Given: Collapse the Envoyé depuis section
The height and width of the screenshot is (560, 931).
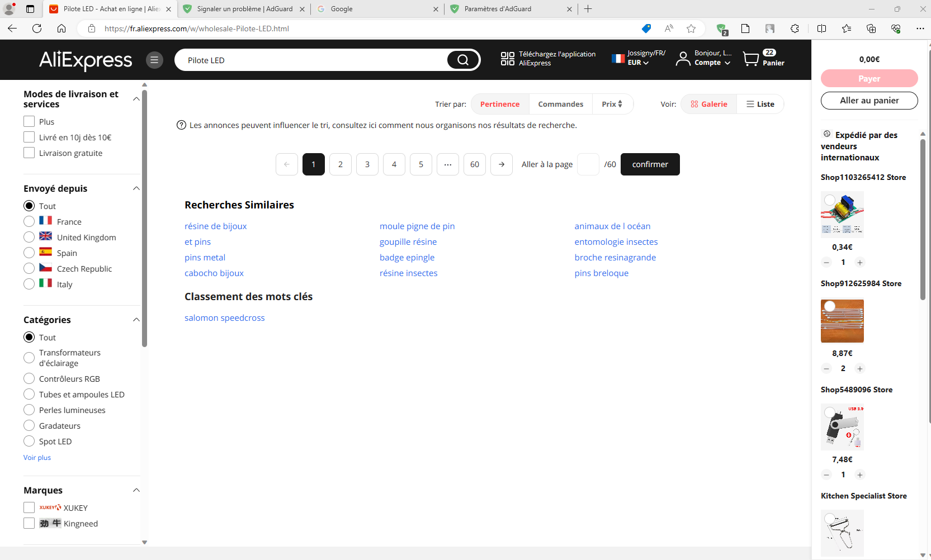Looking at the screenshot, I should click(x=136, y=188).
